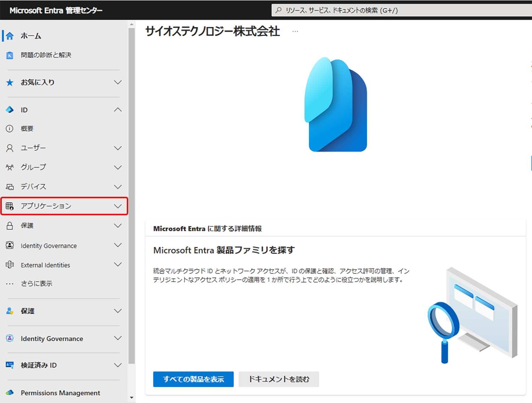Image resolution: width=532 pixels, height=403 pixels.
Task: Click the さらに表示 ellipsis icon
Action: click(x=10, y=284)
